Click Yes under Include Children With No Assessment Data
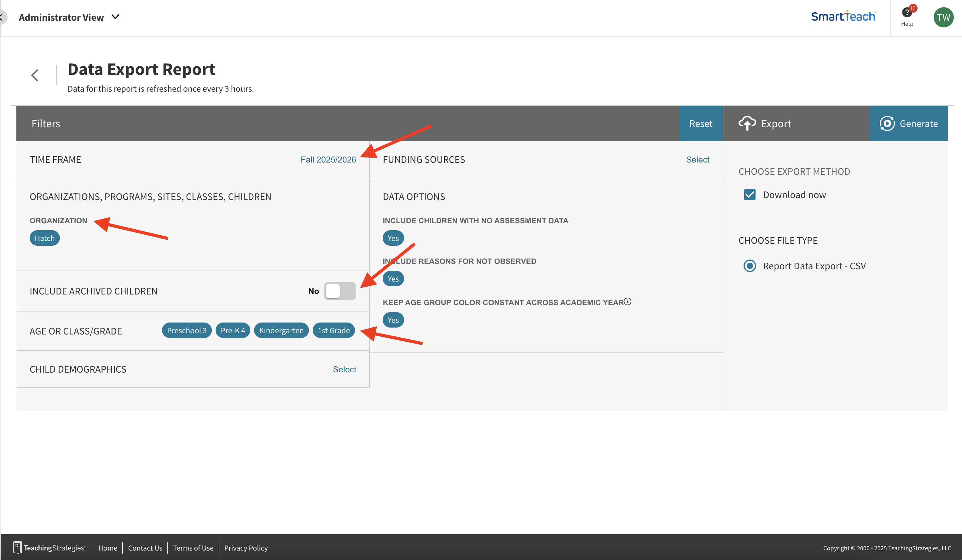 point(393,238)
